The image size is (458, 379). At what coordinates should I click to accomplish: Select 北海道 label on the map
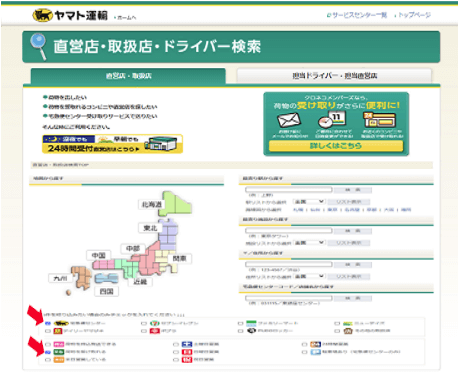tap(152, 205)
